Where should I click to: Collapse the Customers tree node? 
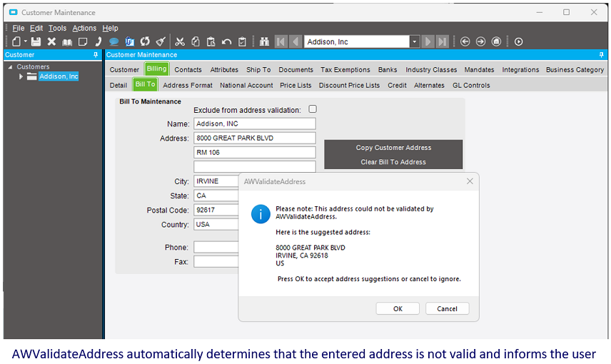(11, 67)
